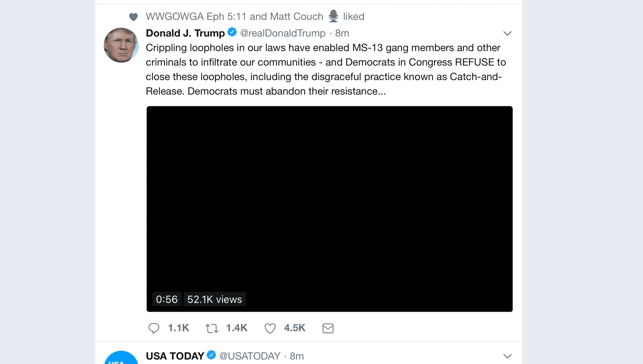643x364 pixels.
Task: Click the liked heart icon above the tweet
Action: 133,17
